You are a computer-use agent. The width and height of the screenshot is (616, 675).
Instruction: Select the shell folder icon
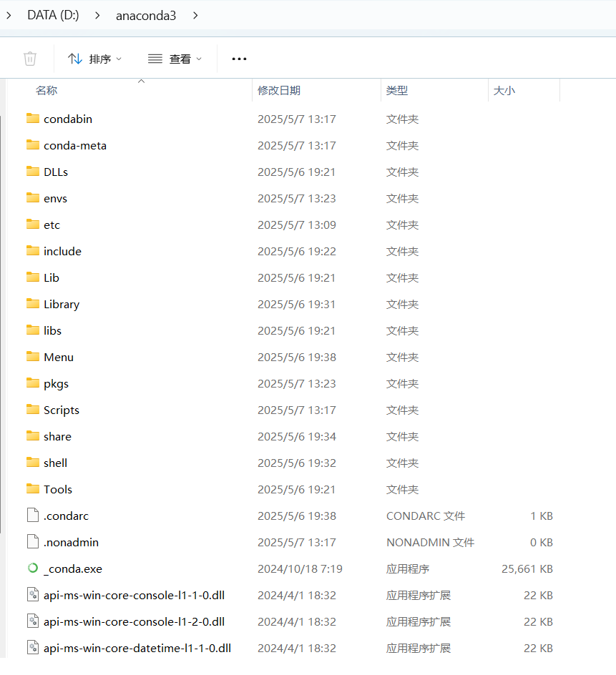pos(33,463)
